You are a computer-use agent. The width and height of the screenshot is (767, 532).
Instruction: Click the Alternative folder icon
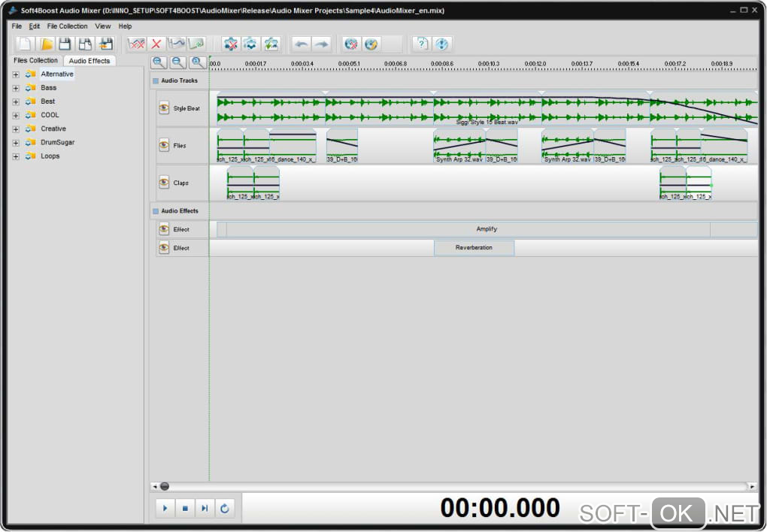point(31,74)
